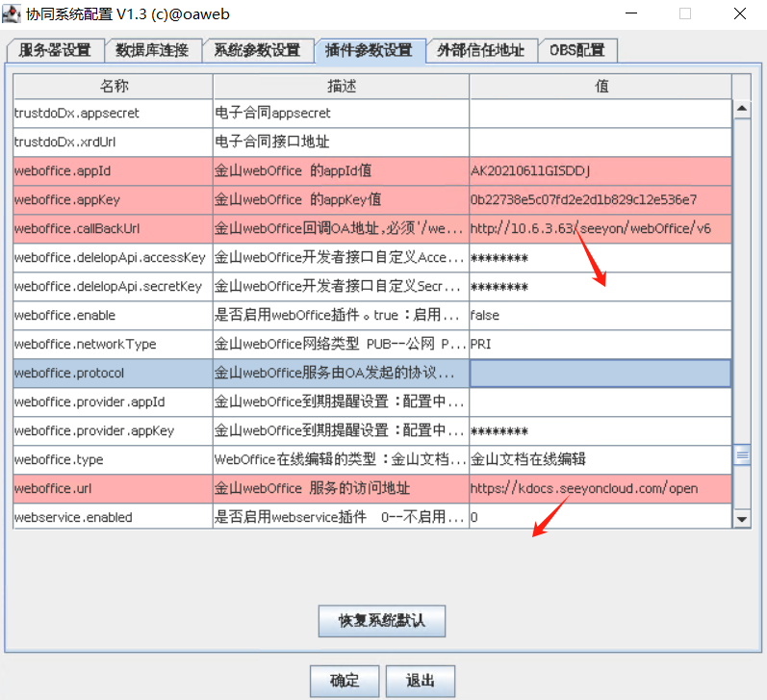
Task: Select the weboffice.appId value cell
Action: click(600, 171)
